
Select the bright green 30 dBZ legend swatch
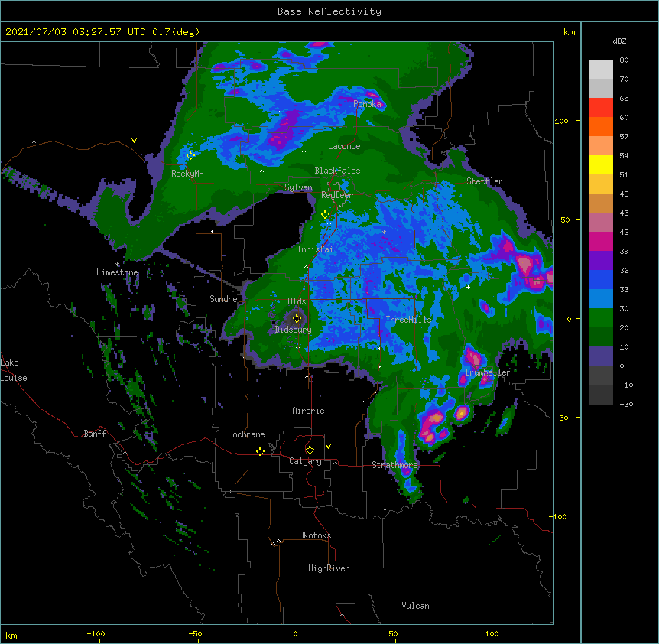(601, 318)
